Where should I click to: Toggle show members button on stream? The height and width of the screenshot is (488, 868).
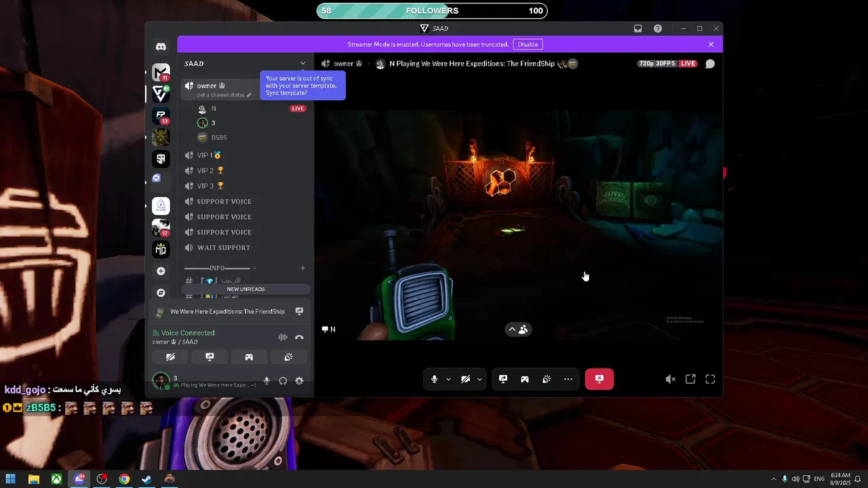click(x=518, y=329)
